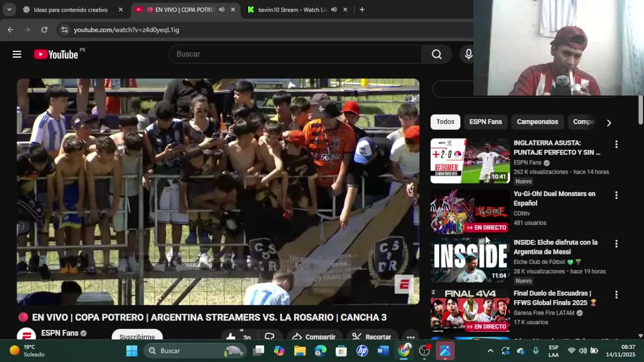
Task: Click the URL youtube.com/watch address bar
Action: pos(126,30)
